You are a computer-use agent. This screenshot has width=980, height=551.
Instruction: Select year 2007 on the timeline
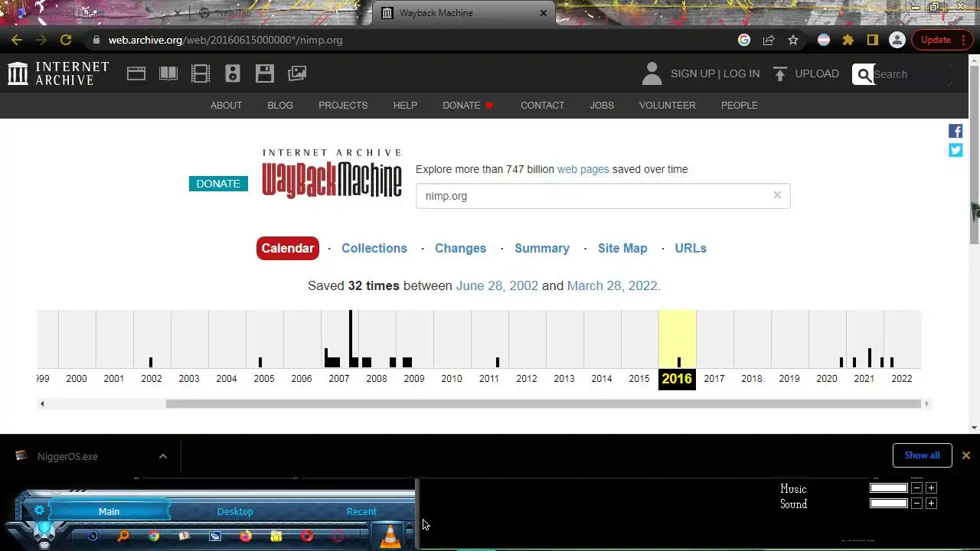click(339, 378)
